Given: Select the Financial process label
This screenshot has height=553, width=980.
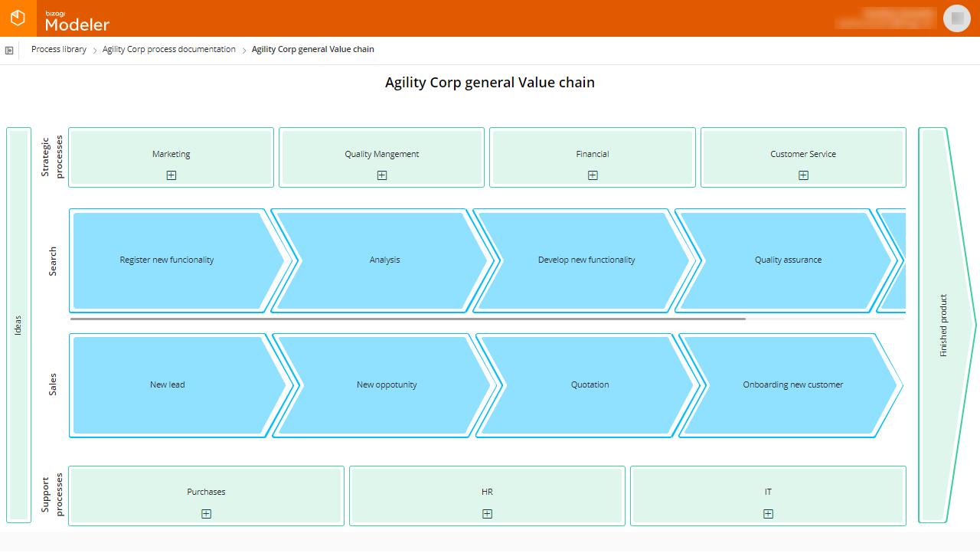Looking at the screenshot, I should pyautogui.click(x=593, y=154).
